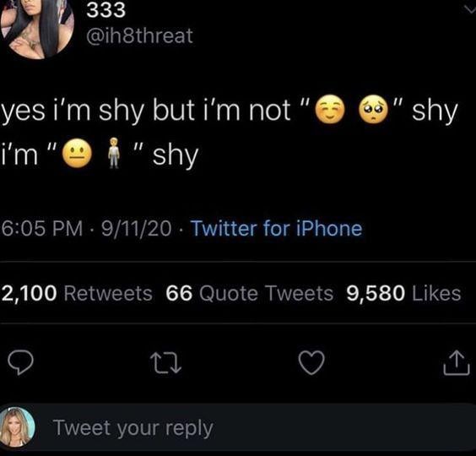Image resolution: width=476 pixels, height=456 pixels.
Task: Tap the standing person emoji in tweet
Action: click(114, 153)
